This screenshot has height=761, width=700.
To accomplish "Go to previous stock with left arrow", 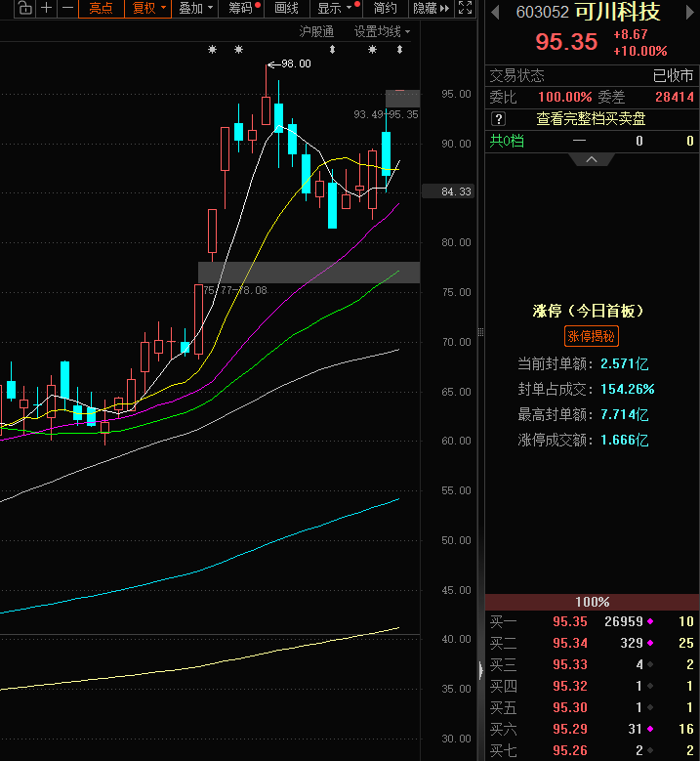I will tap(495, 12).
